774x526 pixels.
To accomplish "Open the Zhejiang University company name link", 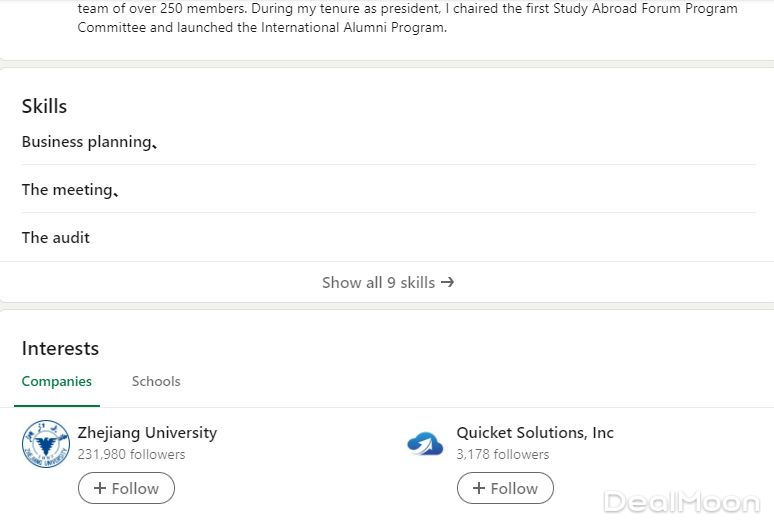I will pyautogui.click(x=147, y=433).
